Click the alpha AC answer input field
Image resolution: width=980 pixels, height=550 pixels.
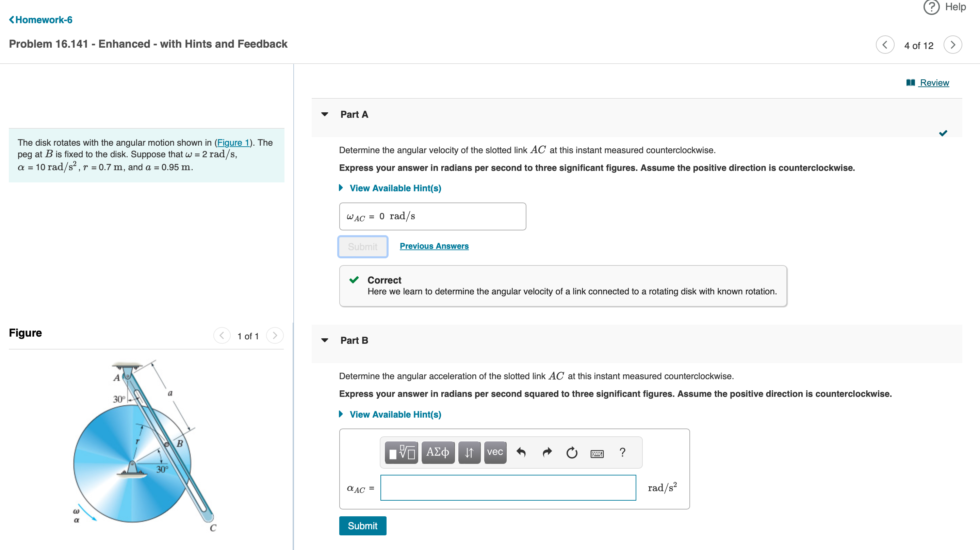pos(508,488)
